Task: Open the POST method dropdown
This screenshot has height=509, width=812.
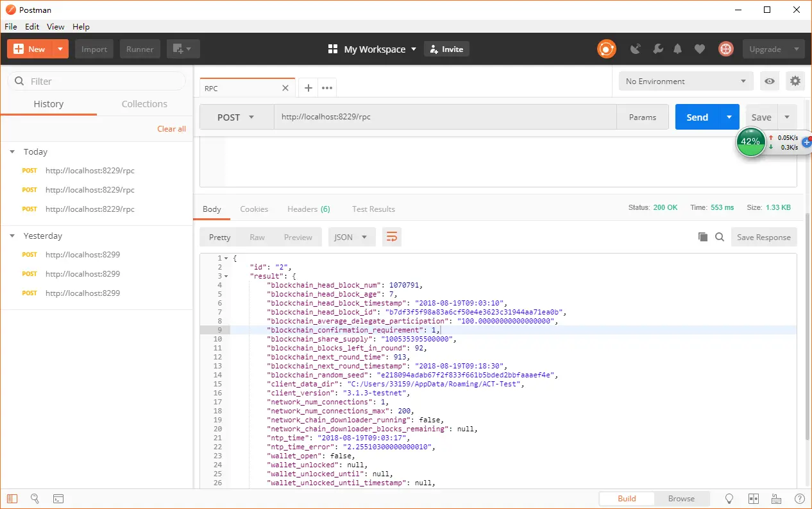Action: [237, 117]
